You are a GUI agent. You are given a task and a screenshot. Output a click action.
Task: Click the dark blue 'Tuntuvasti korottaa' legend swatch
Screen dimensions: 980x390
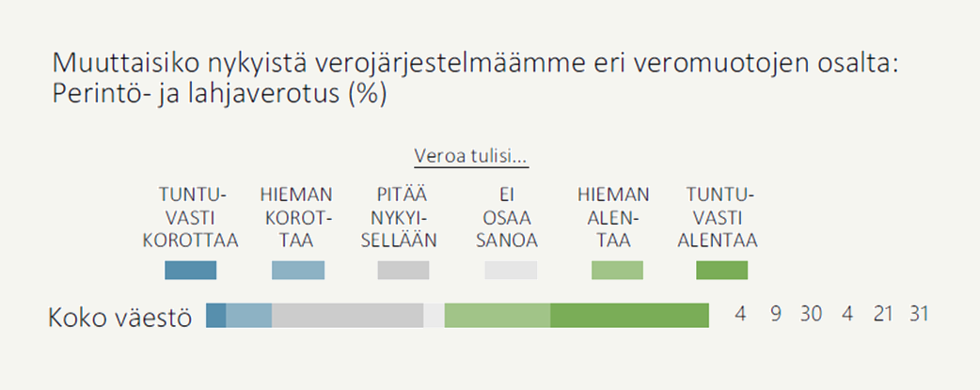pyautogui.click(x=190, y=271)
